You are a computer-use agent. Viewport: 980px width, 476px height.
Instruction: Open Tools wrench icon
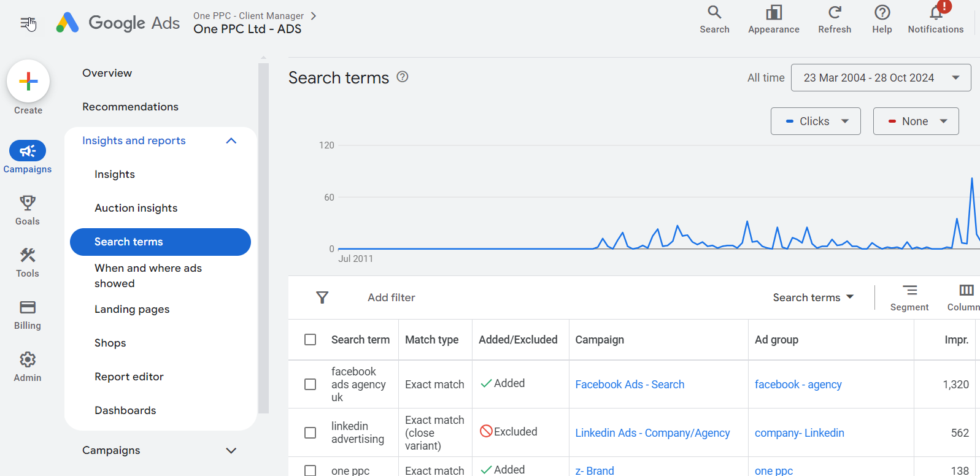pos(28,255)
